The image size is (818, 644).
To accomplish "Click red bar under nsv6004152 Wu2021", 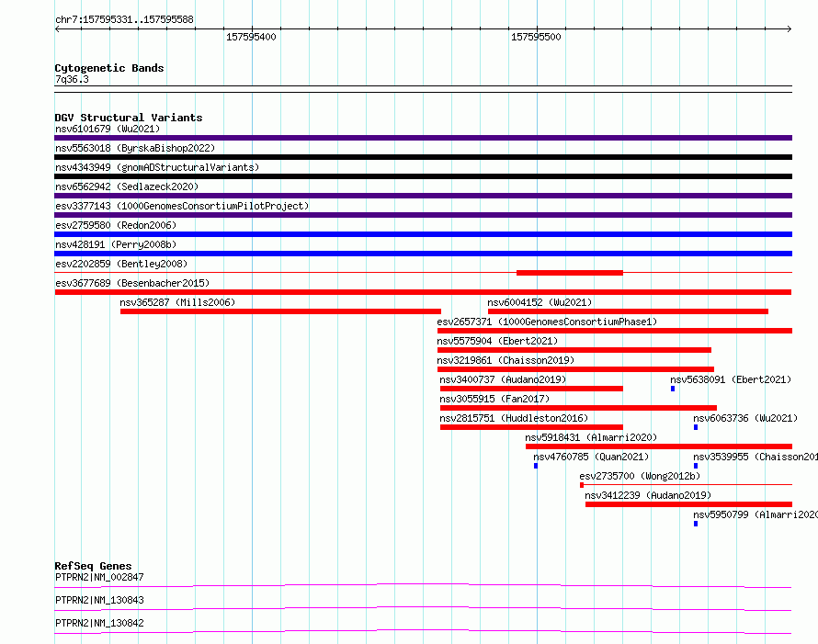I will click(628, 311).
